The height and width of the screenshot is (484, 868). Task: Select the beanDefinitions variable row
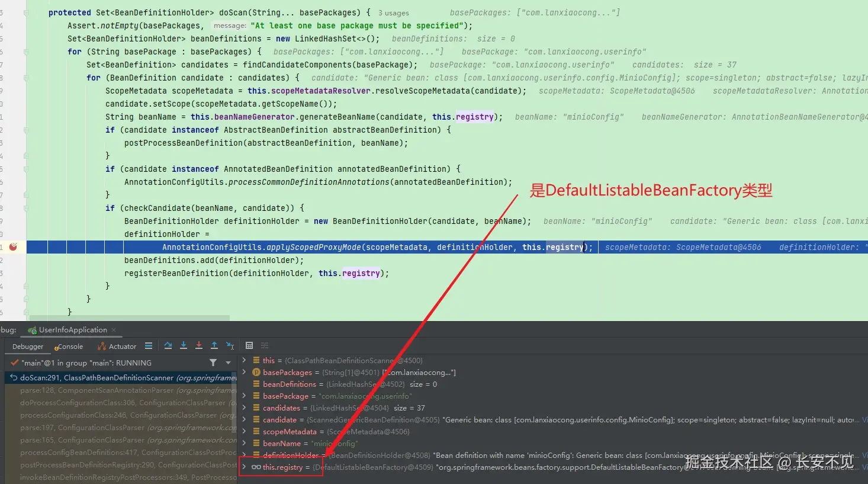tap(554, 384)
